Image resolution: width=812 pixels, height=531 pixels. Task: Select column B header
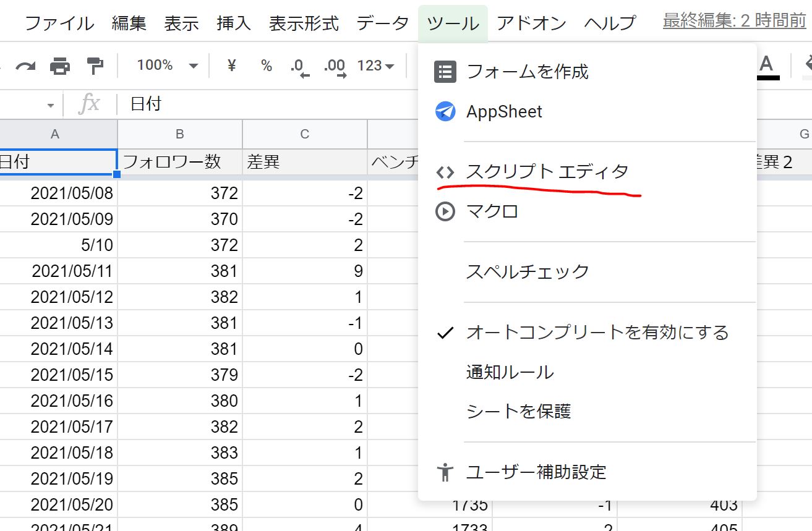(179, 134)
